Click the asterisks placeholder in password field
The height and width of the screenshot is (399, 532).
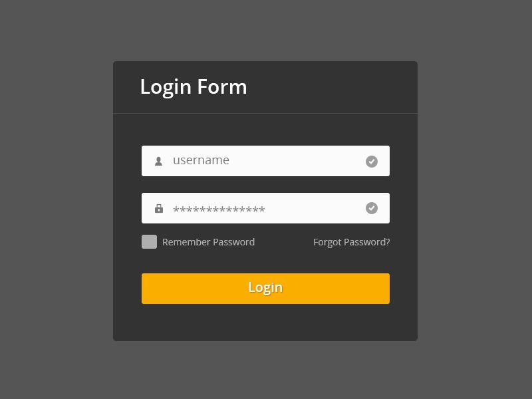tap(219, 209)
